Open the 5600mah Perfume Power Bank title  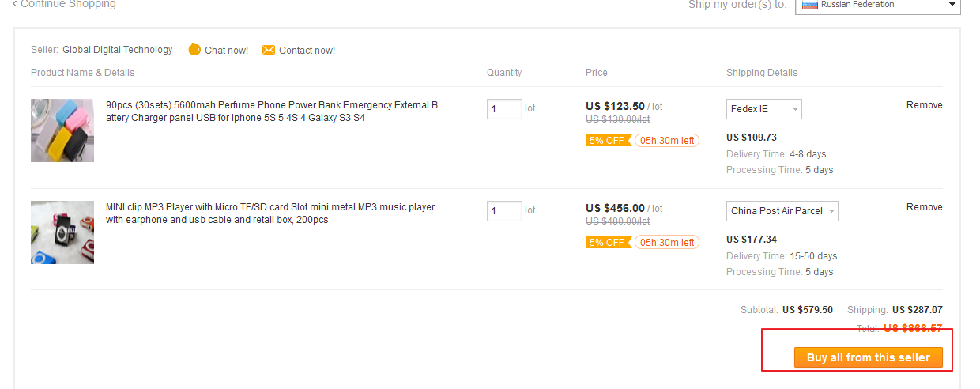click(272, 111)
